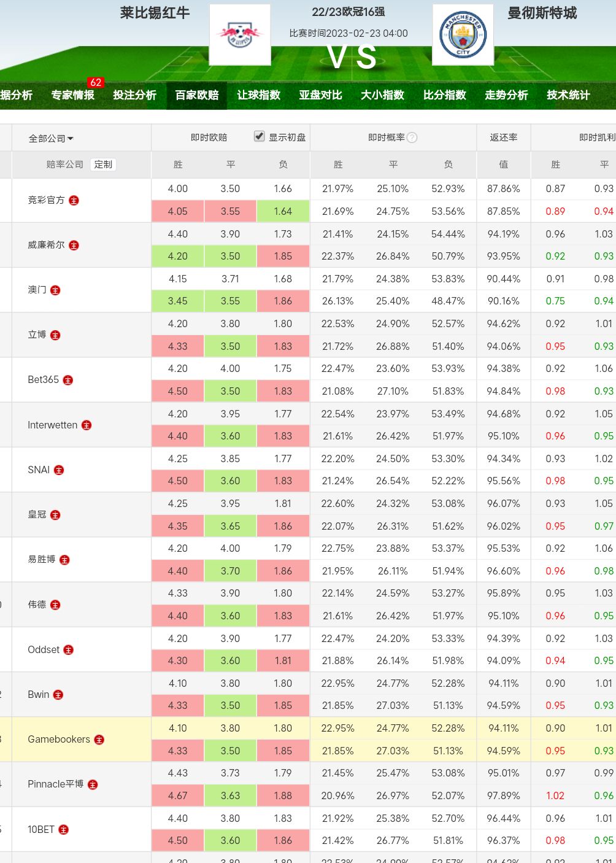The height and width of the screenshot is (863, 616).
Task: Click the red 主 icon beside Pinnacle平博
Action: 93,785
